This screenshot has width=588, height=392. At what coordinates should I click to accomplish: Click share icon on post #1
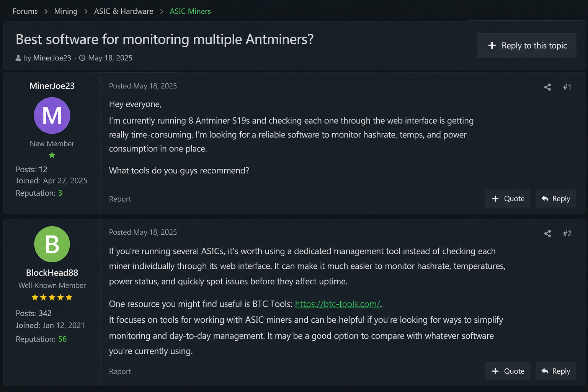[547, 87]
